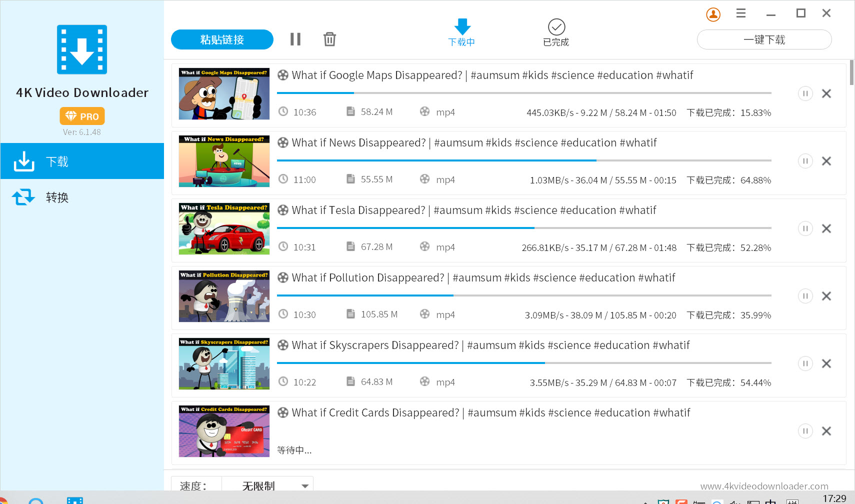Remove the Credit Cards Disappeared task

pos(826,431)
